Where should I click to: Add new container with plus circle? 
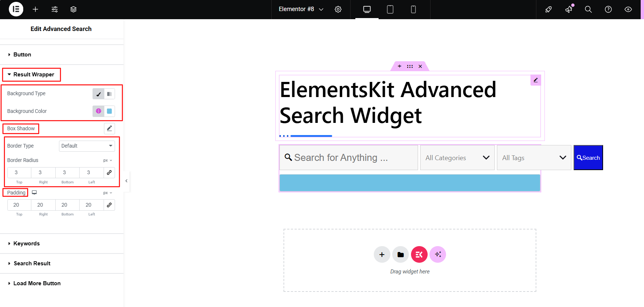(x=382, y=255)
